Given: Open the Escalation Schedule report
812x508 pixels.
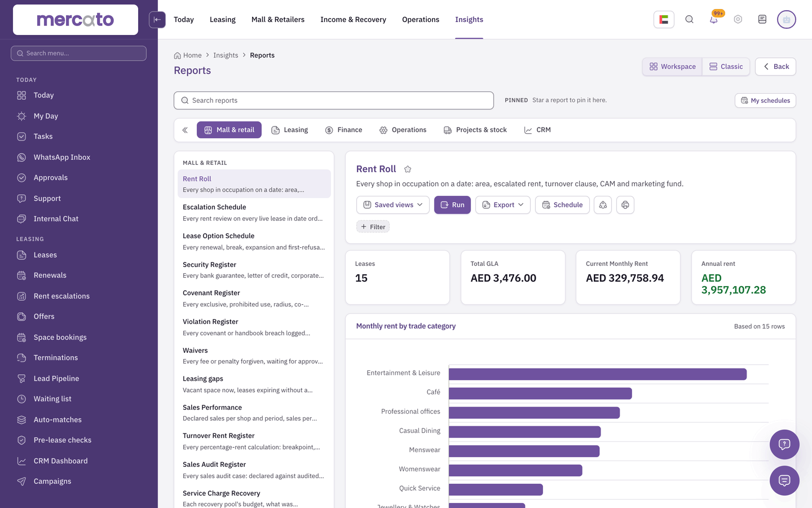Looking at the screenshot, I should [254, 213].
